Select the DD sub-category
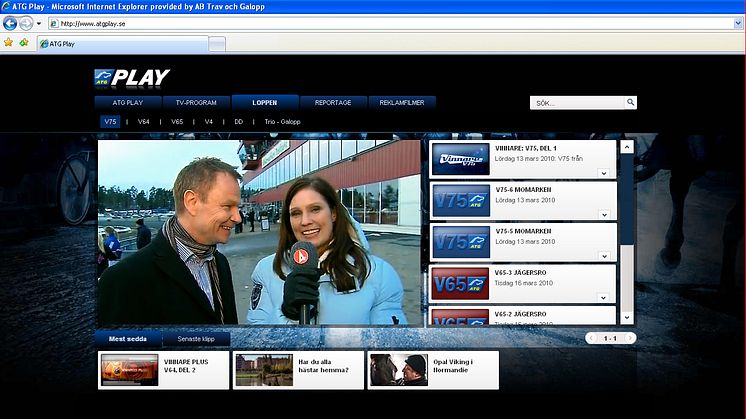The width and height of the screenshot is (746, 419). point(238,122)
